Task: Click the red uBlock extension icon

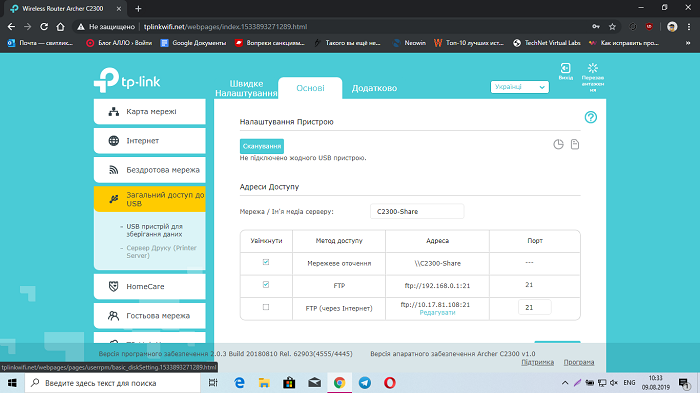Action: point(649,27)
